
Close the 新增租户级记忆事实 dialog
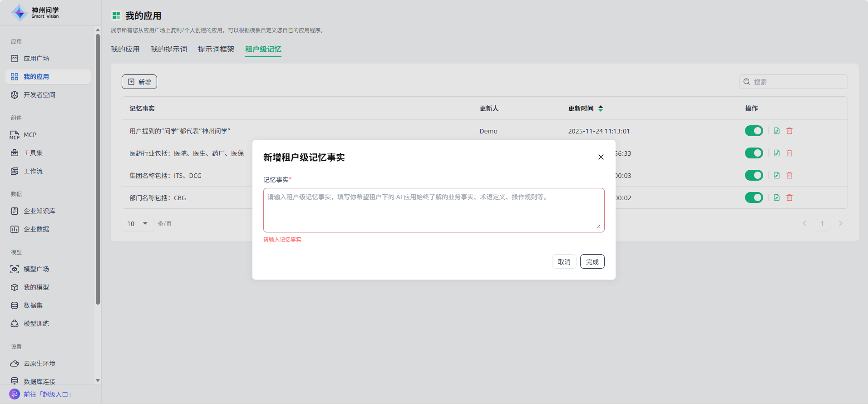coord(601,157)
